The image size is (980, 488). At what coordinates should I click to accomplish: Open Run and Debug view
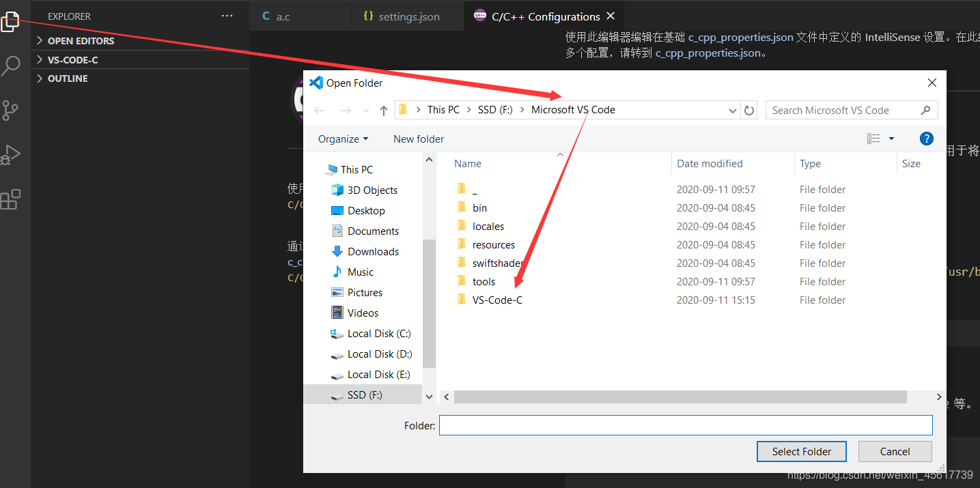pyautogui.click(x=10, y=155)
